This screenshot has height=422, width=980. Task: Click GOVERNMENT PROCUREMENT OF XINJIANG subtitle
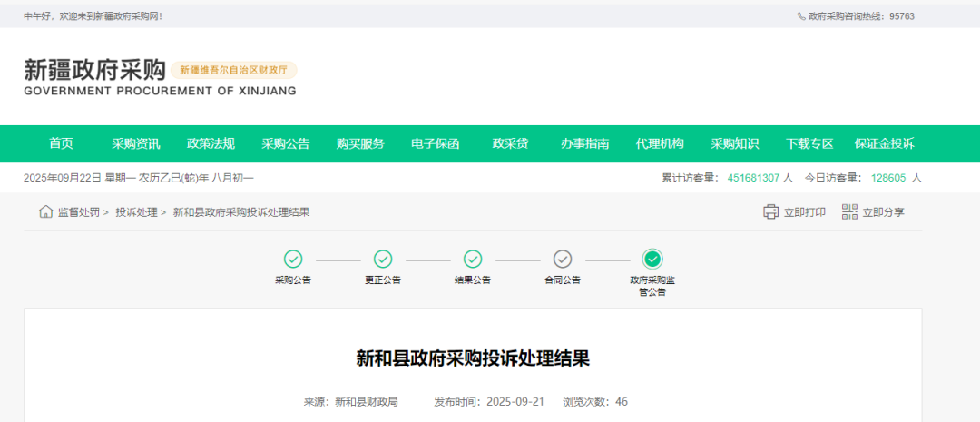click(160, 91)
